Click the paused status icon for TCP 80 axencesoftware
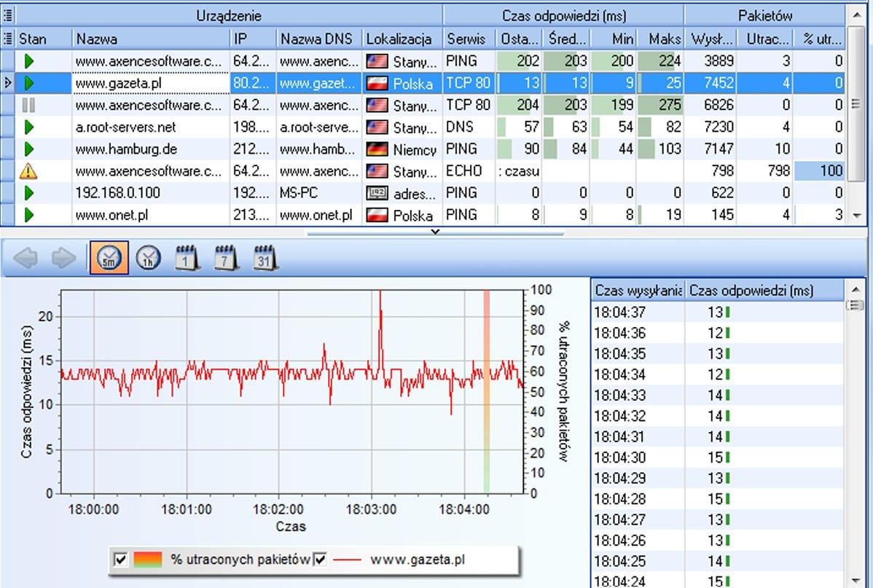 28,105
